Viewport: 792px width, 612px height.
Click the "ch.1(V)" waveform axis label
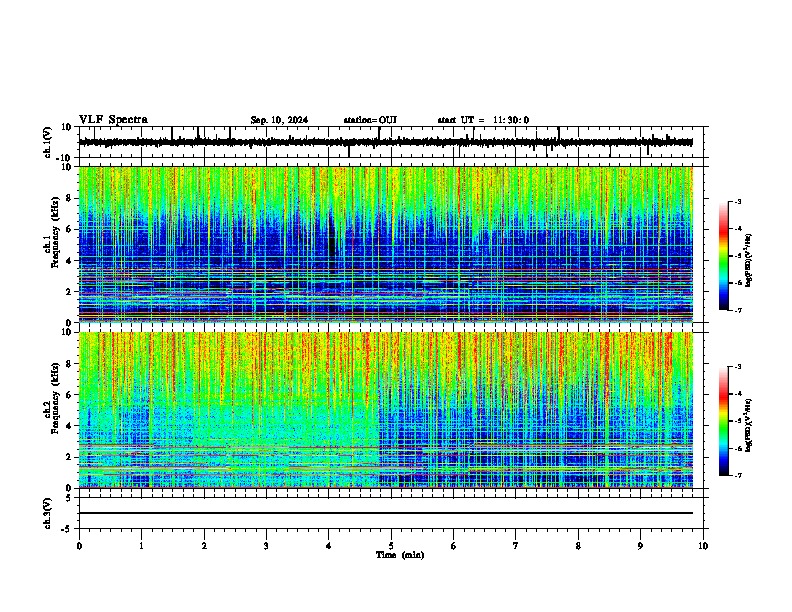click(47, 142)
